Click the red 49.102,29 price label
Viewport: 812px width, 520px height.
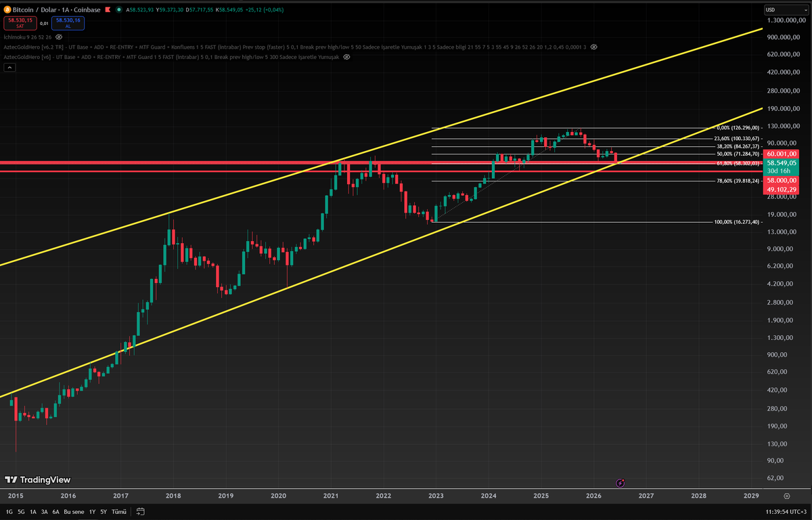click(x=781, y=190)
